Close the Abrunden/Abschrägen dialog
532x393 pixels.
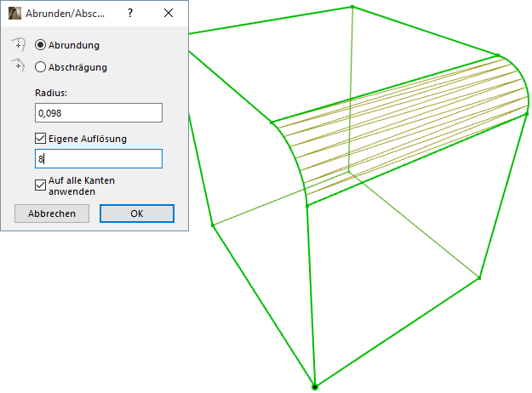coord(169,14)
